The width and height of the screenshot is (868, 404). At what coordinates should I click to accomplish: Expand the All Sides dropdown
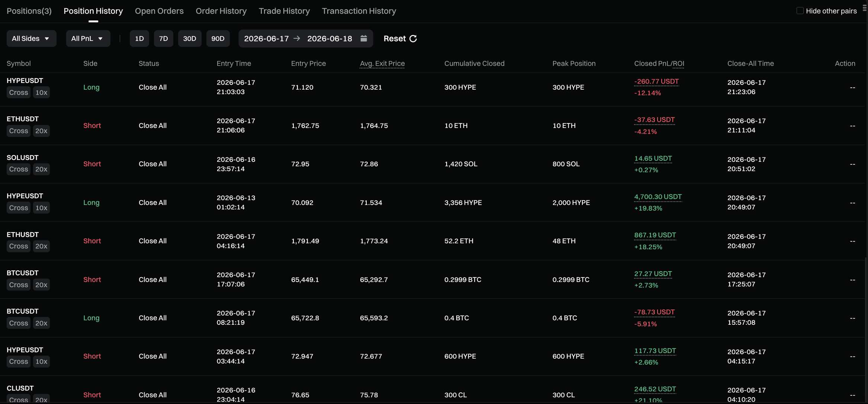(32, 39)
